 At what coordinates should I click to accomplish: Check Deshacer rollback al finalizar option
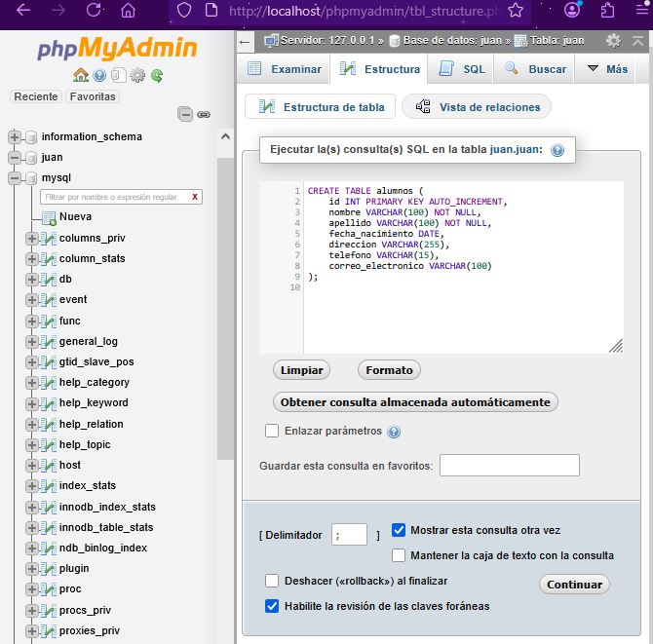pos(273,581)
